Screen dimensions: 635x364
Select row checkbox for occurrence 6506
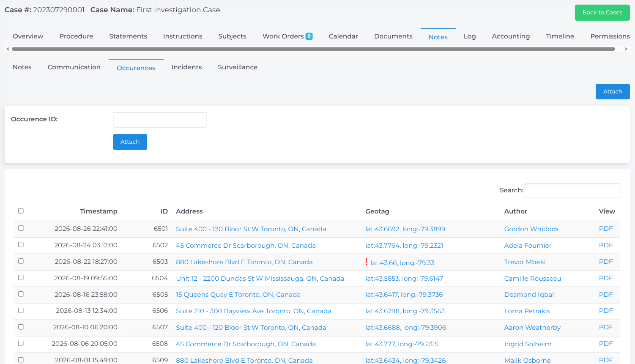tap(21, 311)
